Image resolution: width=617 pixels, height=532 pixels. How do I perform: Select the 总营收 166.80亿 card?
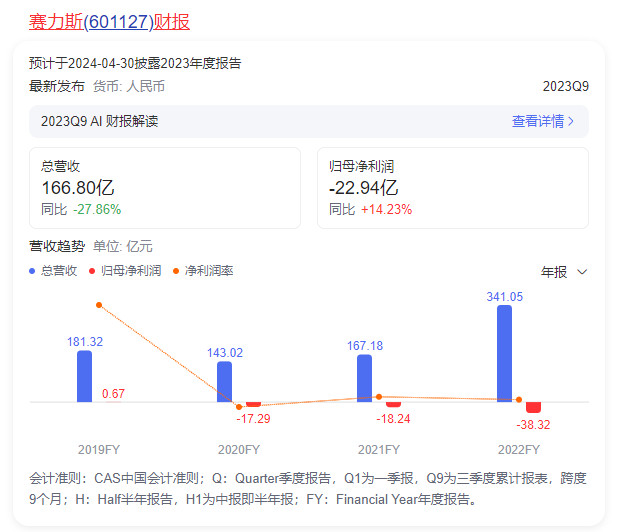tap(165, 188)
